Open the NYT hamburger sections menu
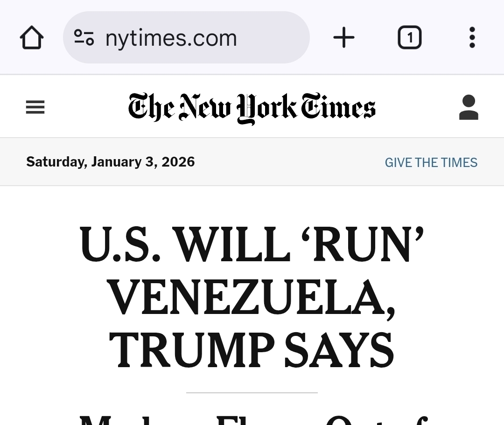This screenshot has height=425, width=504. click(35, 107)
